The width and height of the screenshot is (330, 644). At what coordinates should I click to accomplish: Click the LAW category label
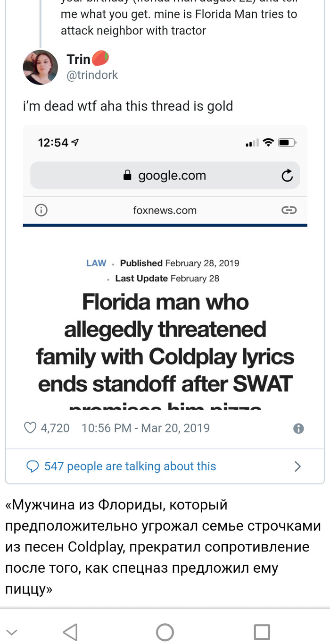pos(96,263)
